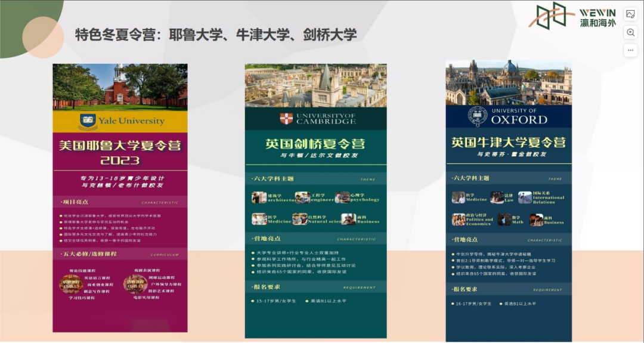Open the image edit tool icon
Screen dimensions: 644x343
(x=630, y=14)
